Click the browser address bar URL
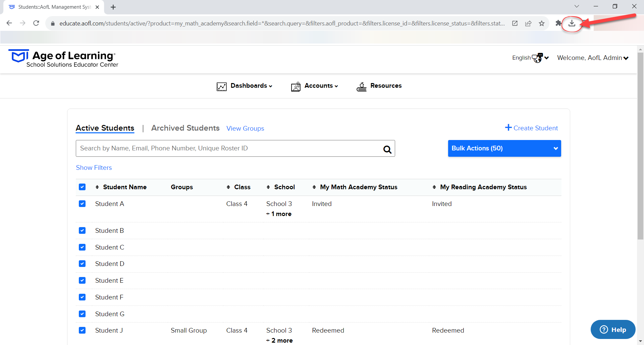Screen dimensions: 644x345 pos(282,23)
